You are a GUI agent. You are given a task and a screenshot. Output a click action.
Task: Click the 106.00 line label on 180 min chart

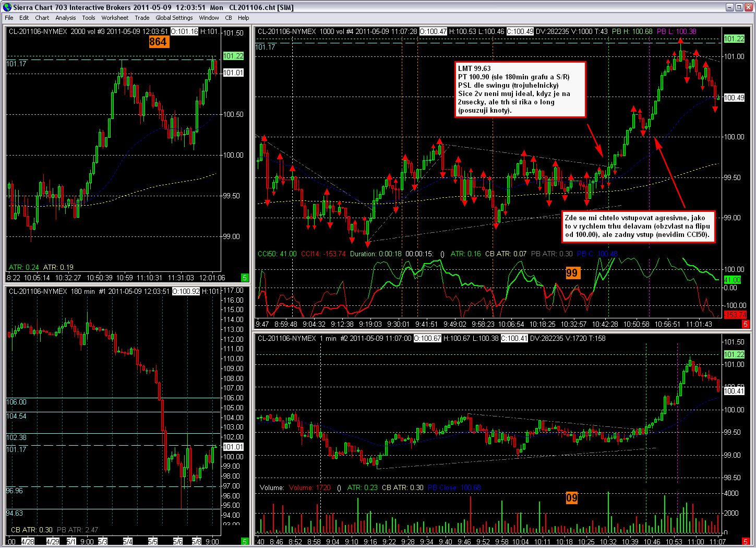tap(16, 402)
